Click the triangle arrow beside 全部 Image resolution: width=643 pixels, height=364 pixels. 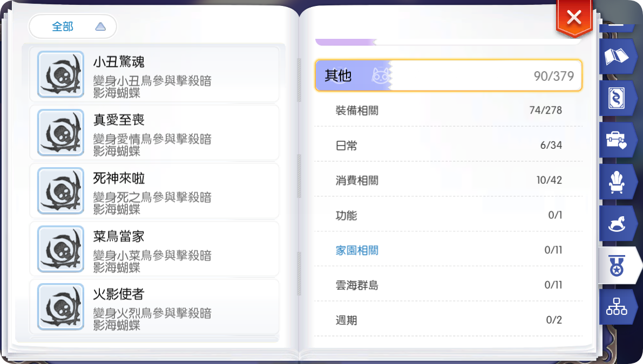click(100, 27)
